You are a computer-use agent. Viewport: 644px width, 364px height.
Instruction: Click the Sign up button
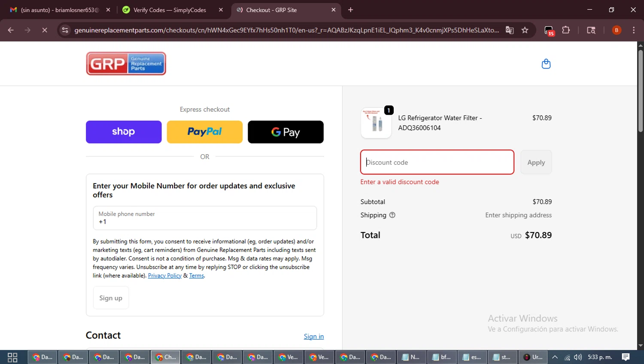coord(111,298)
